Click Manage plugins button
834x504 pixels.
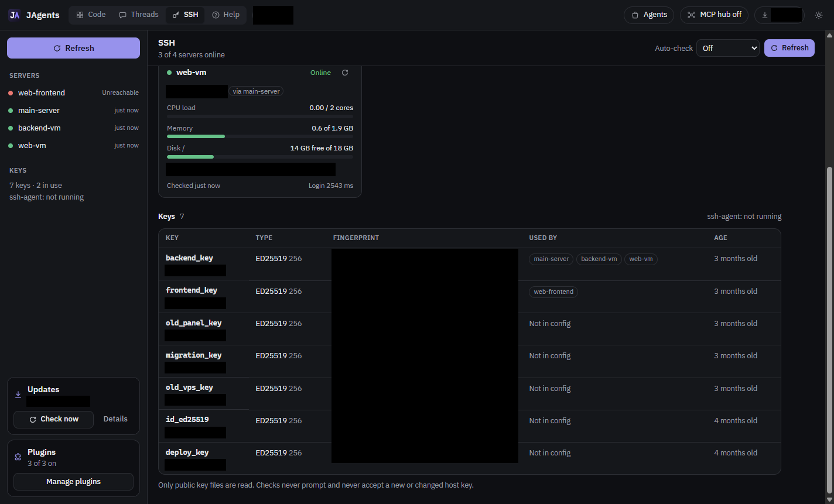73,482
